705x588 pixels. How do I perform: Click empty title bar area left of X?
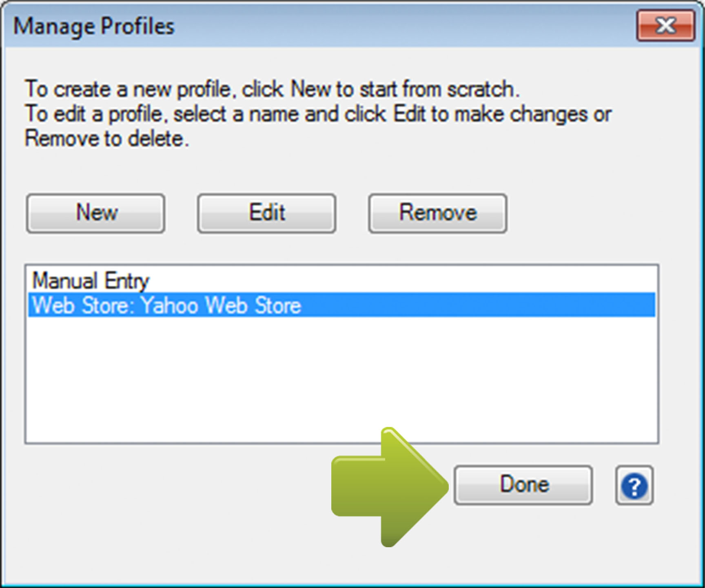(404, 26)
